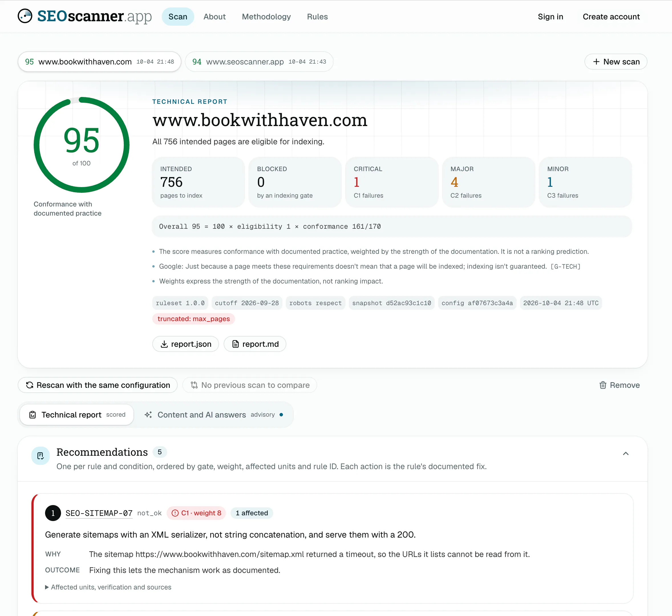Click the robots respect tag
This screenshot has width=672, height=616.
coord(315,303)
